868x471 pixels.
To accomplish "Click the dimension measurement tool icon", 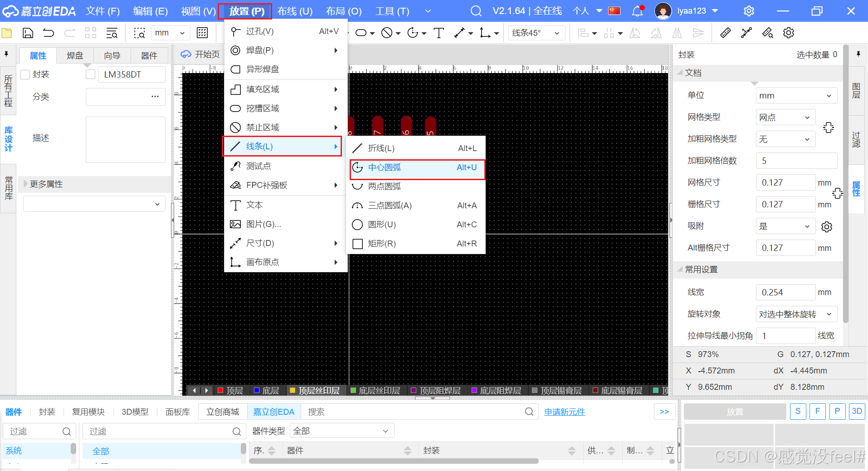I will click(459, 33).
